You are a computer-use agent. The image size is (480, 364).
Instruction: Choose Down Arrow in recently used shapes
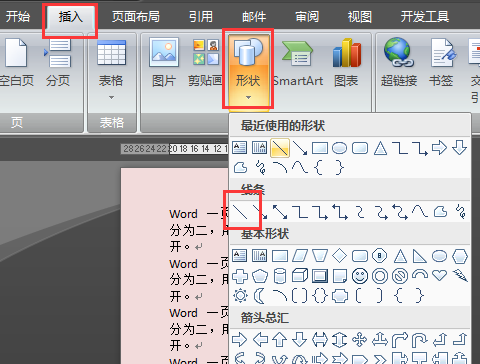pyautogui.click(x=460, y=147)
